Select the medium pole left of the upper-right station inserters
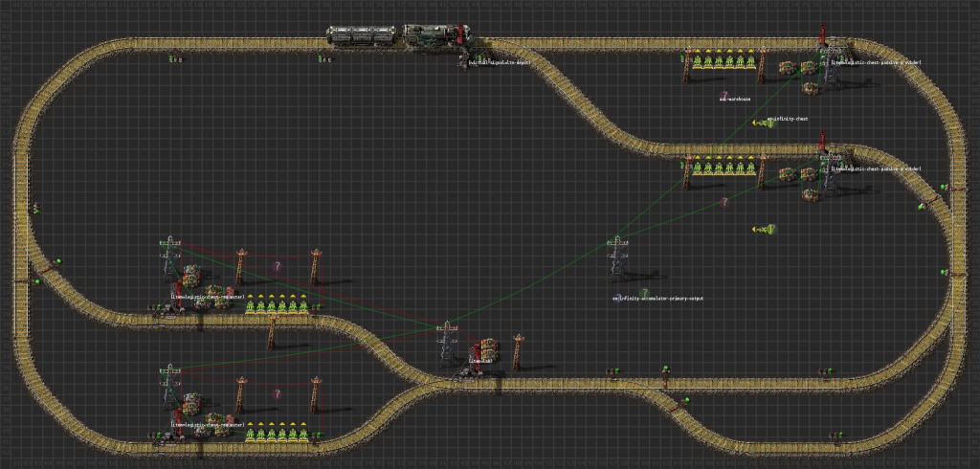Image resolution: width=980 pixels, height=469 pixels. [x=687, y=65]
